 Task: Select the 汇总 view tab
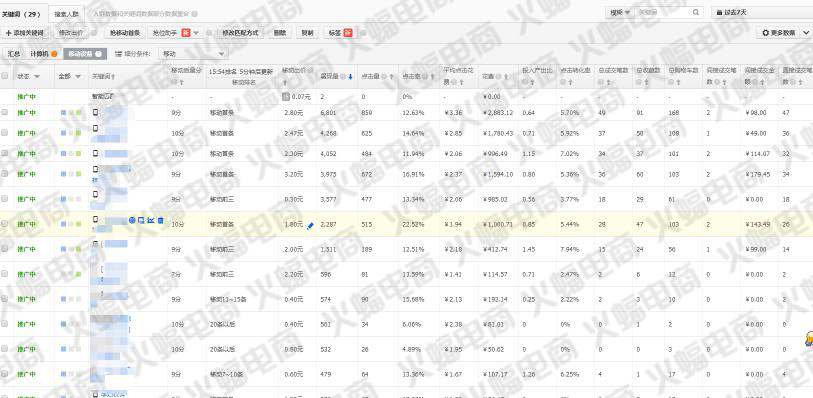pos(14,54)
